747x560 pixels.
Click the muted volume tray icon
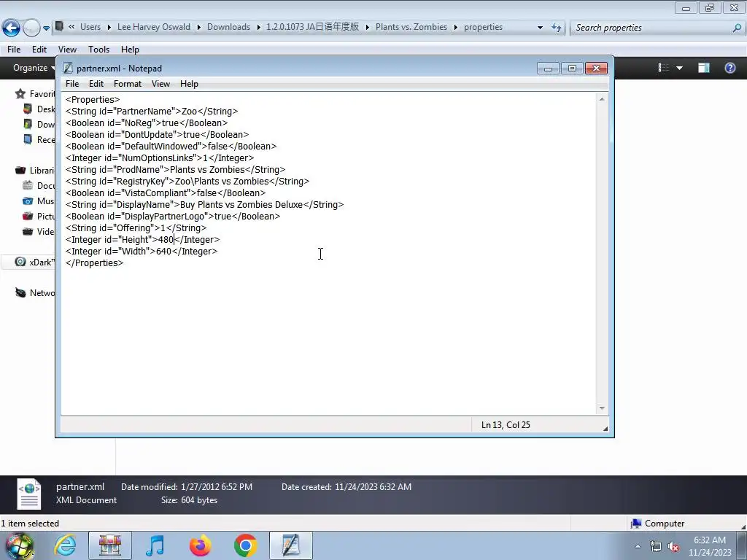tap(673, 546)
